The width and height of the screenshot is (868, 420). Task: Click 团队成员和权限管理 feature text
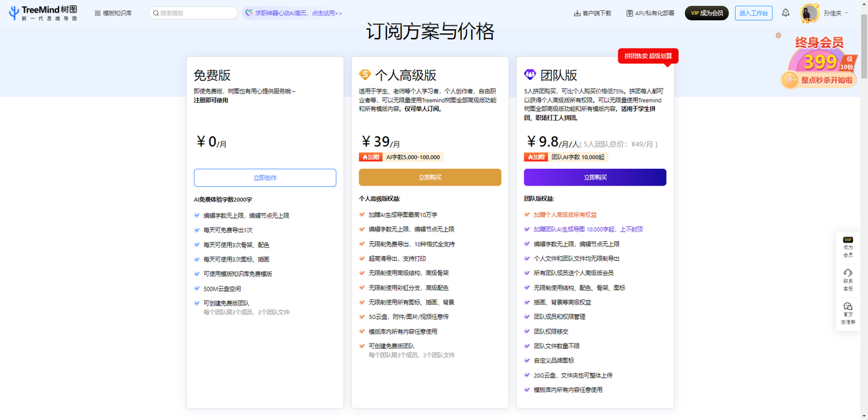tap(559, 316)
